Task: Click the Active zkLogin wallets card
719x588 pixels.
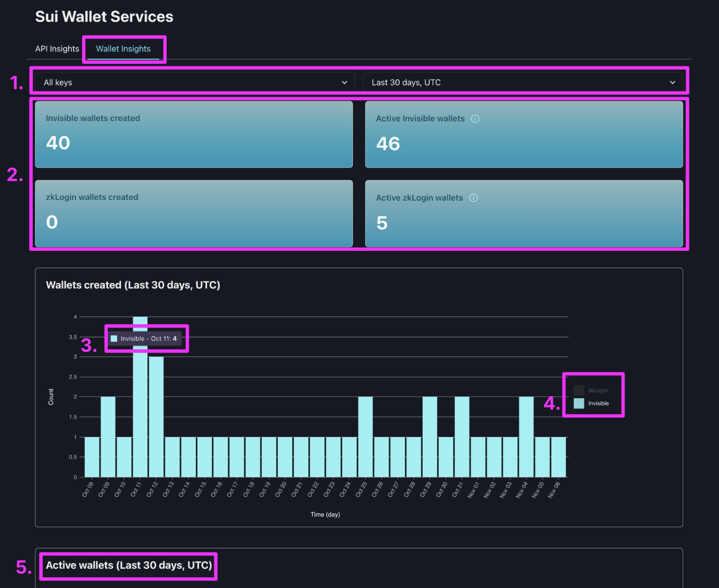Action: coord(524,213)
